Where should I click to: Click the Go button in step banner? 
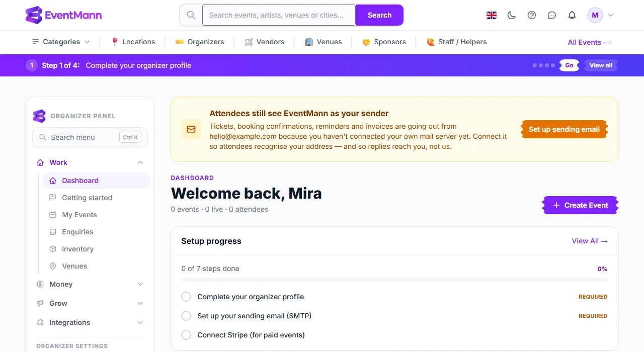coord(569,65)
